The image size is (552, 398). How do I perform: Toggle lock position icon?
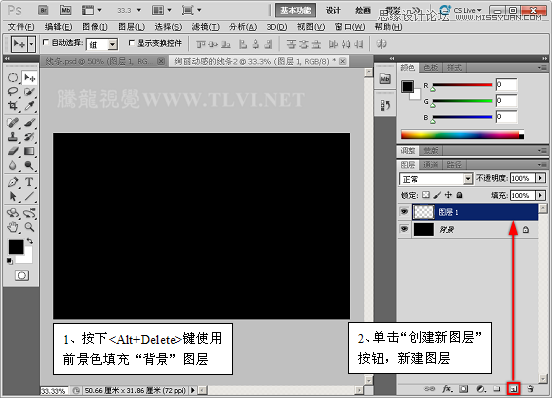[x=448, y=195]
